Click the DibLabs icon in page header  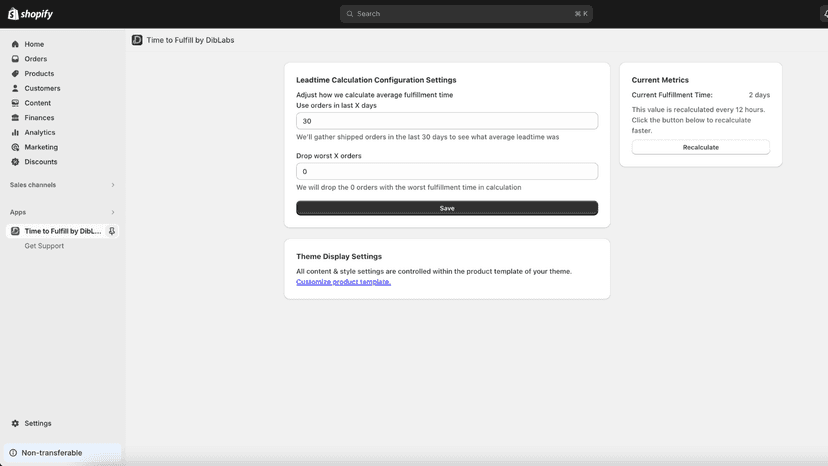(137, 40)
